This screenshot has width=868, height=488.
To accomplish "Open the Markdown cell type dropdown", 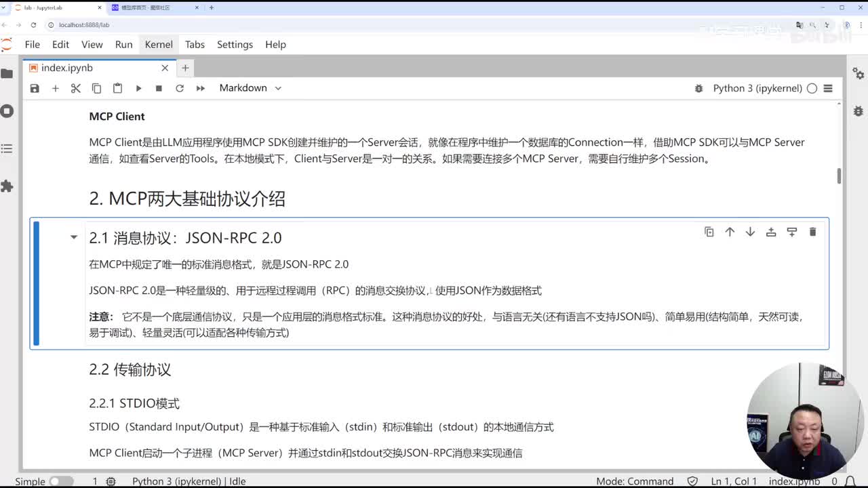I will click(x=250, y=88).
